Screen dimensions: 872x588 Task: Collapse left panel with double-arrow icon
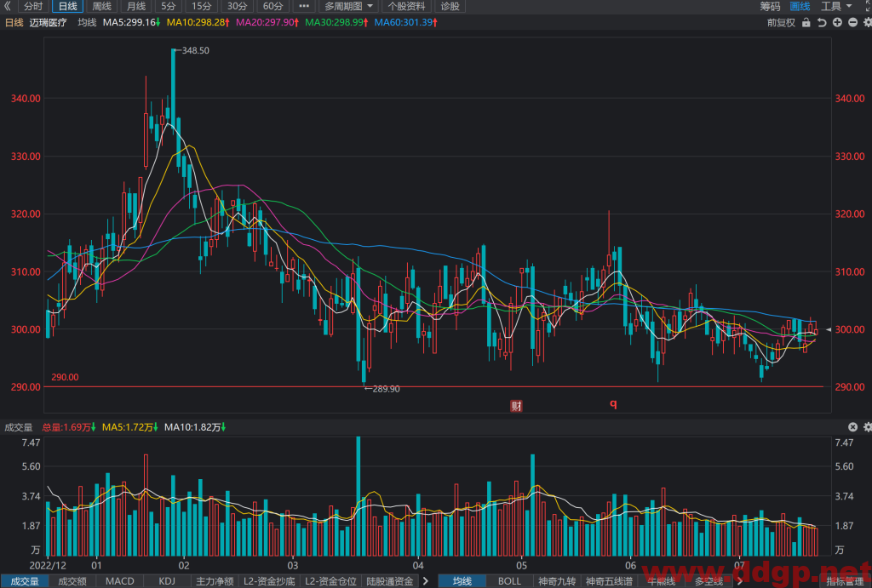[x=7, y=6]
